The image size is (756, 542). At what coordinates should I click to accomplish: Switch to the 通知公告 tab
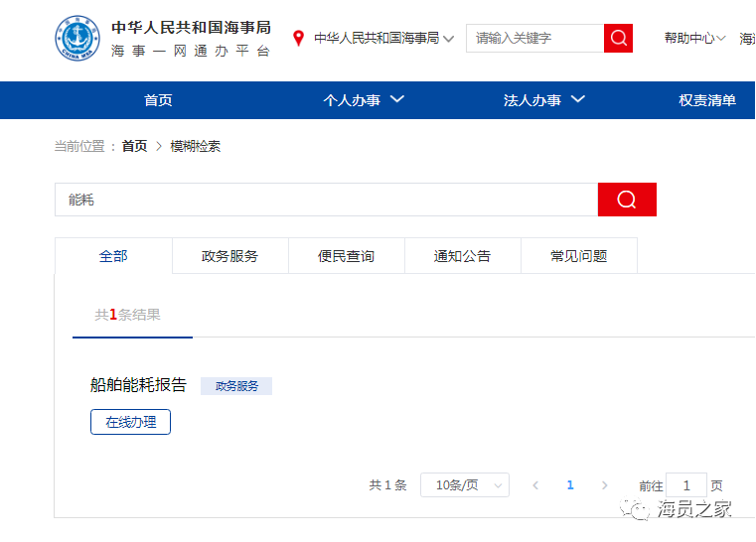point(462,256)
